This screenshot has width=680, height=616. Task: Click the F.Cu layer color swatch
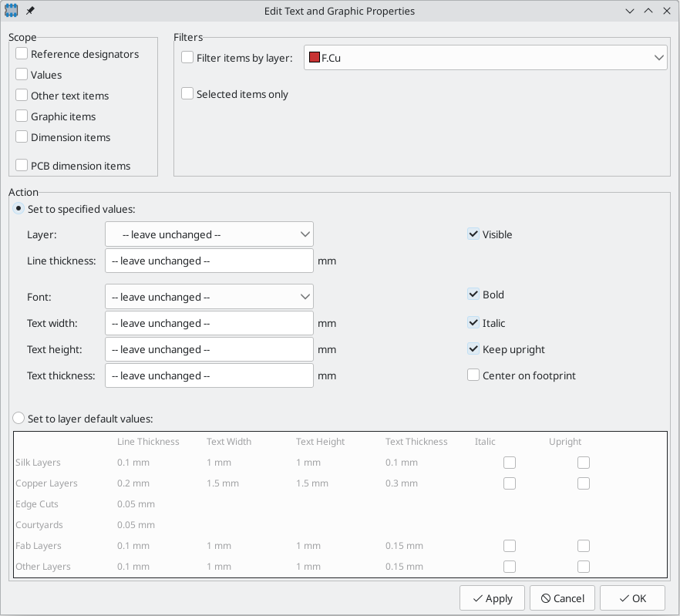click(x=315, y=57)
